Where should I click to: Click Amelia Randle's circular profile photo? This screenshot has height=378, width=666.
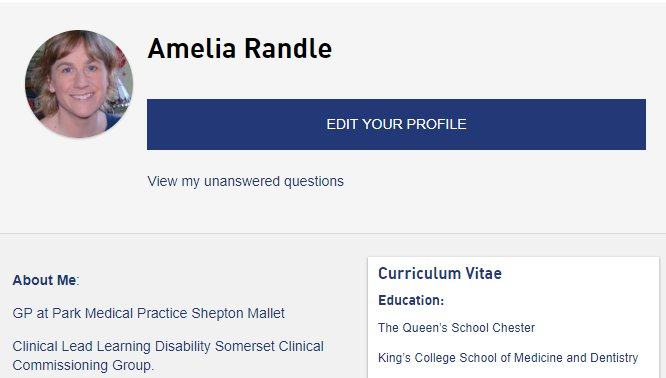[x=79, y=84]
